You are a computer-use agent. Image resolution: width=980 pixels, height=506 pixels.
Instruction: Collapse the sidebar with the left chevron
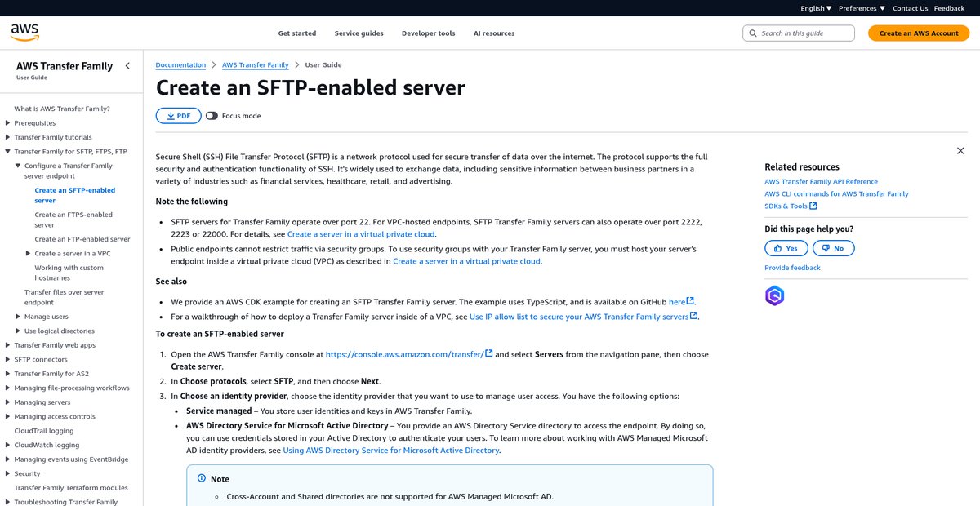pyautogui.click(x=127, y=66)
